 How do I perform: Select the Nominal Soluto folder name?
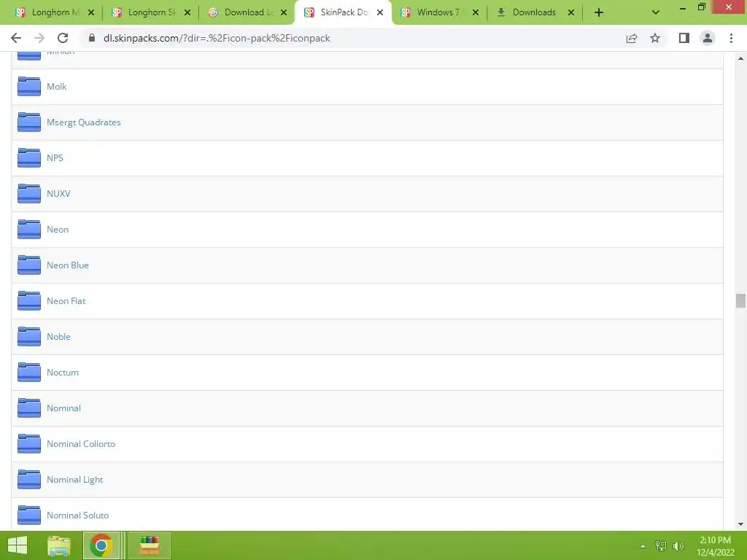77,516
